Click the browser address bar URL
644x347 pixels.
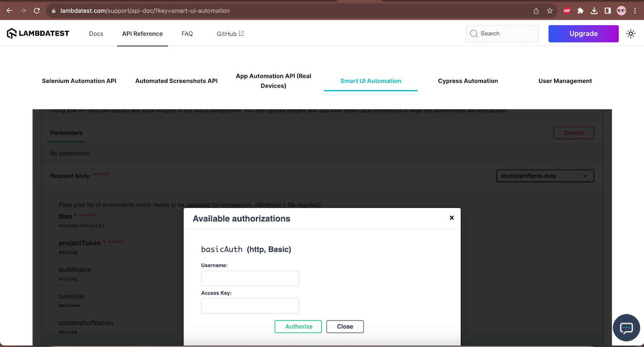tap(145, 11)
